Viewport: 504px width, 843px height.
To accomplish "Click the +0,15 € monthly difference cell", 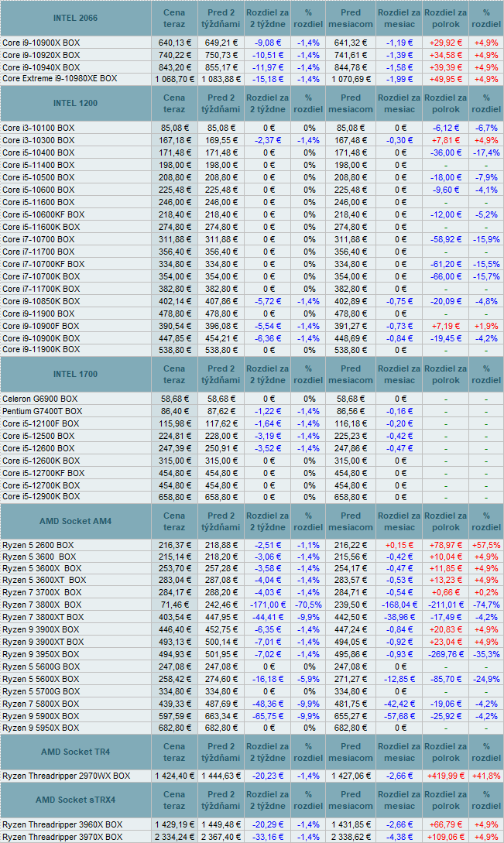I will [399, 545].
